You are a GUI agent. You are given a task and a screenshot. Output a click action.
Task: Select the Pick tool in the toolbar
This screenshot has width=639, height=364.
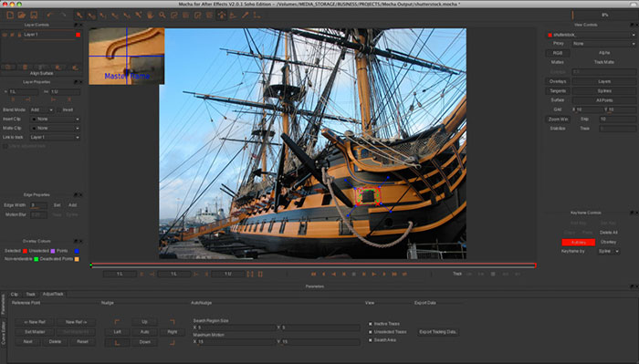[79, 16]
